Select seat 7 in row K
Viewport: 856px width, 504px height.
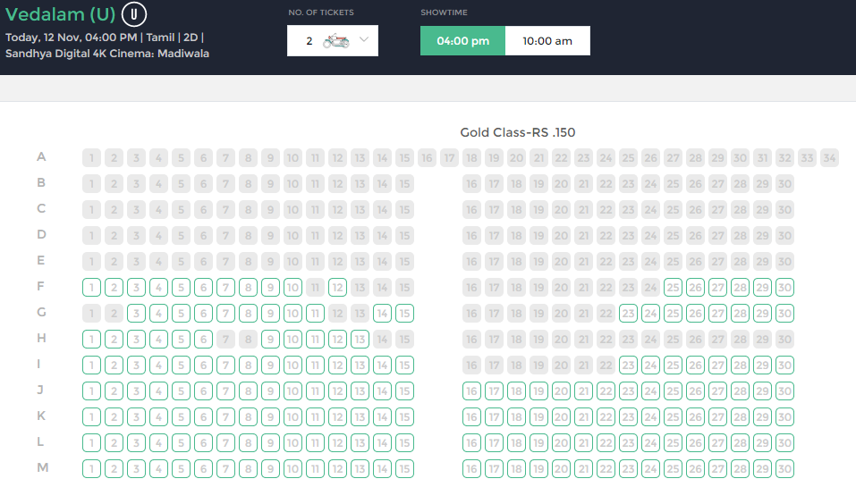225,417
